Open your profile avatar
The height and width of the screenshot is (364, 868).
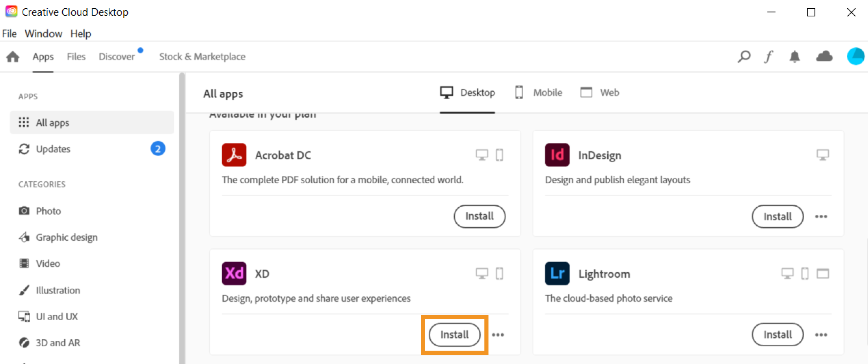click(x=855, y=56)
